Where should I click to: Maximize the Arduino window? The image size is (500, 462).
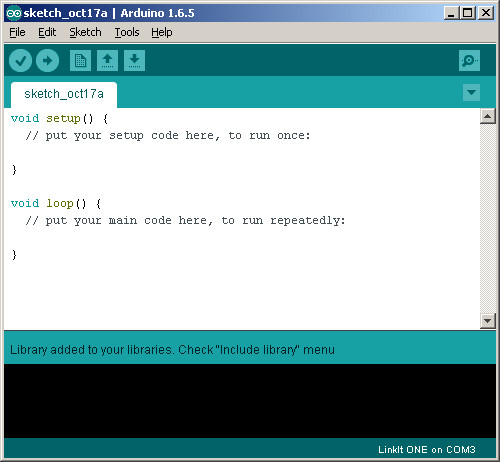pos(467,13)
